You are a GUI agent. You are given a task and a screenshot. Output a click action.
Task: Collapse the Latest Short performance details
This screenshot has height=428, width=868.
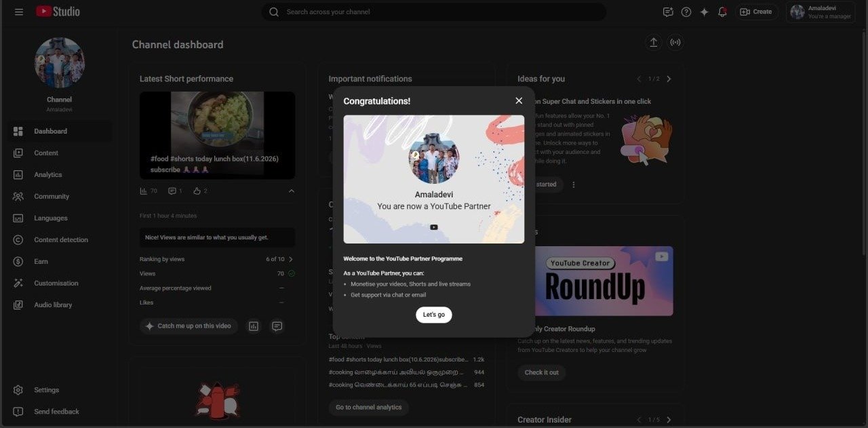(x=292, y=191)
